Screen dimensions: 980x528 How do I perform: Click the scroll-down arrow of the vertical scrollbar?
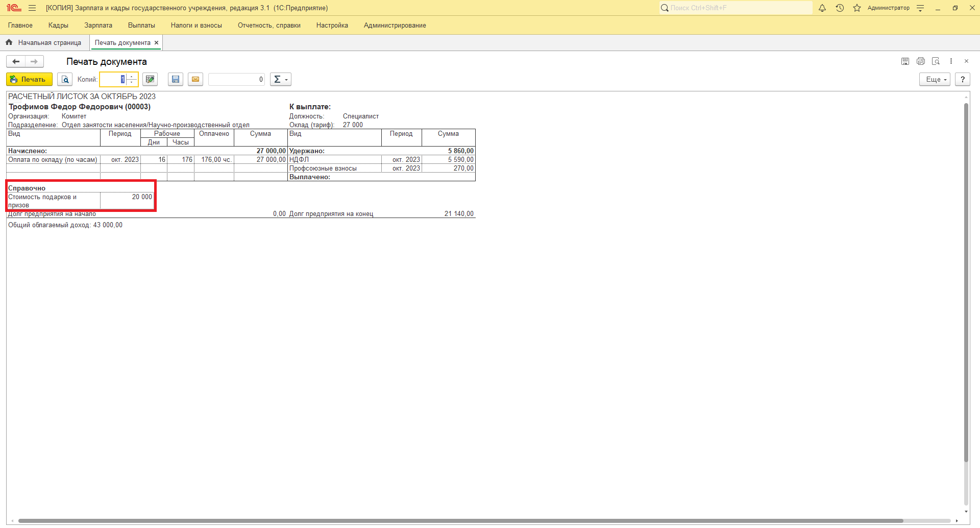966,511
